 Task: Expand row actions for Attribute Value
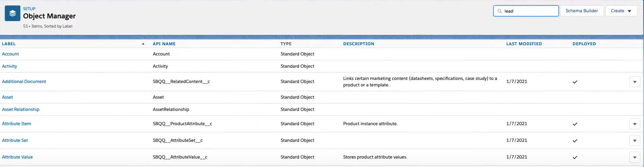634,157
